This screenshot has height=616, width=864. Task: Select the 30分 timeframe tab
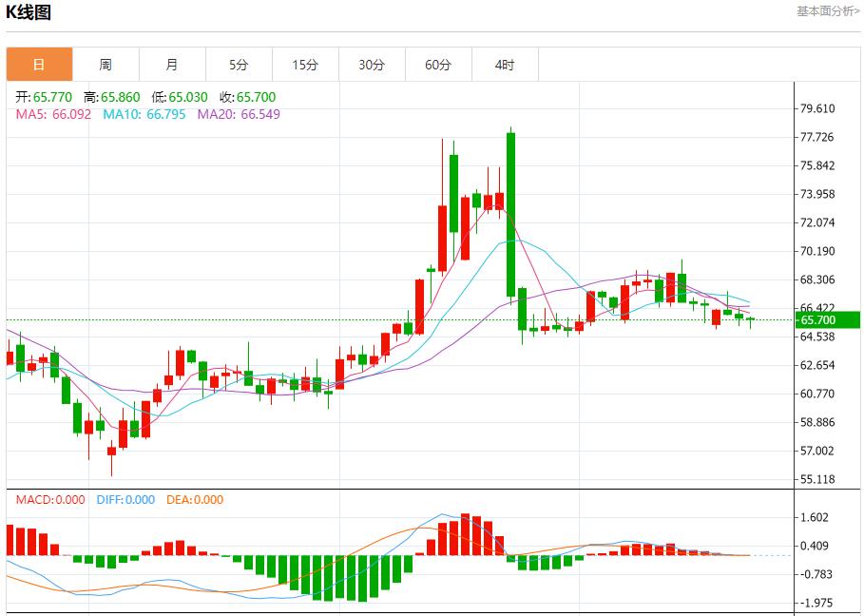(372, 65)
